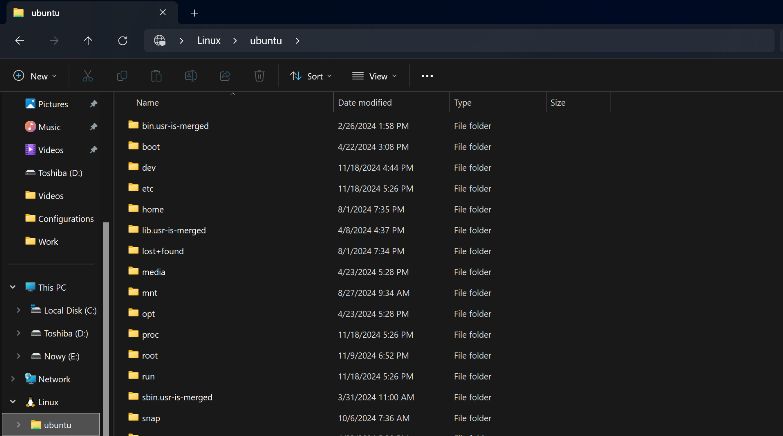The image size is (783, 436).
Task: Click the Delete trash icon
Action: pyautogui.click(x=259, y=76)
